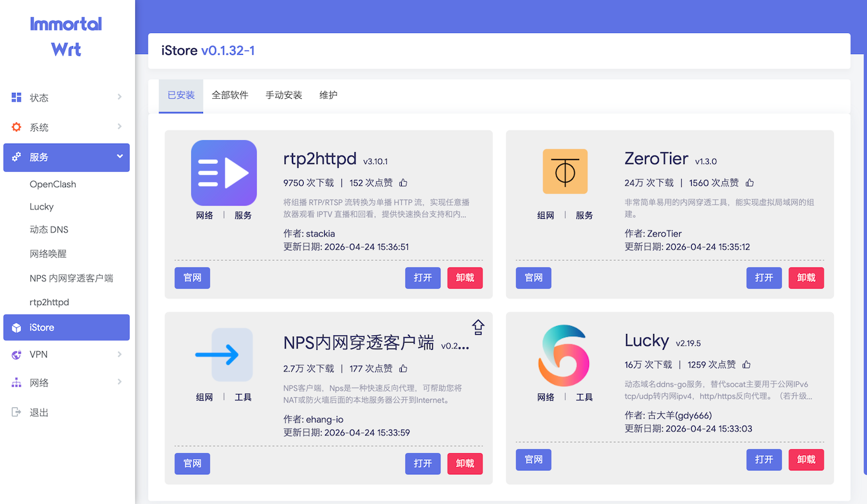Open the 维护 tab
867x504 pixels.
(328, 96)
